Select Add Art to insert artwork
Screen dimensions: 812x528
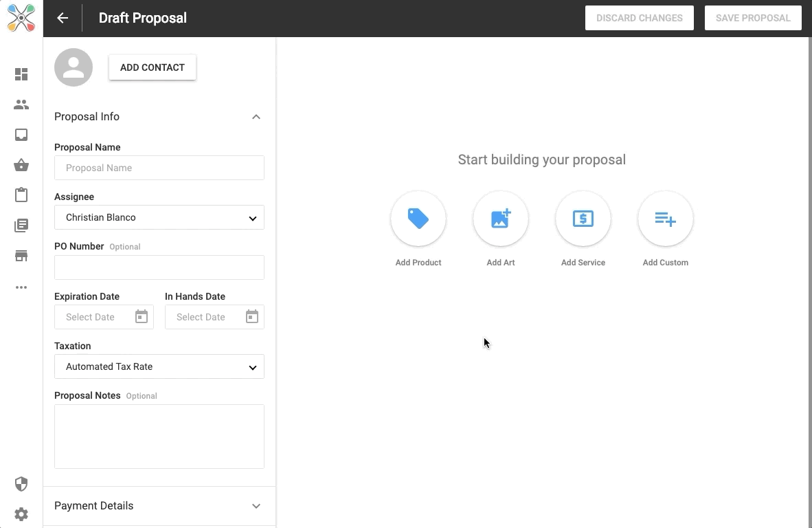pyautogui.click(x=501, y=219)
